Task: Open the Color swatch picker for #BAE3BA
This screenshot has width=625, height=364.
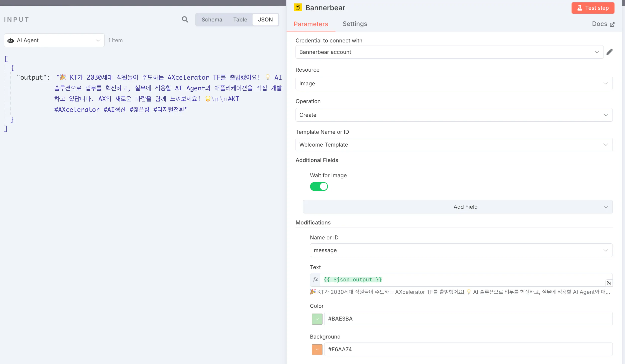Action: [317, 319]
